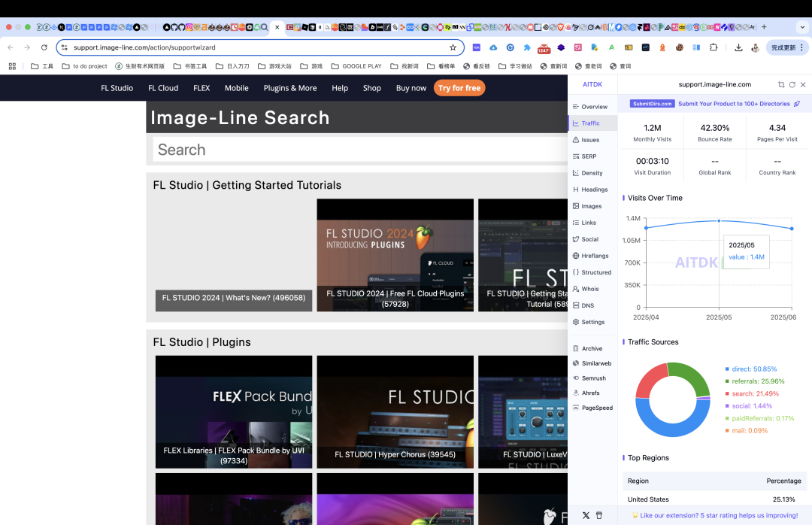Bookmark this page with the star icon

click(453, 47)
